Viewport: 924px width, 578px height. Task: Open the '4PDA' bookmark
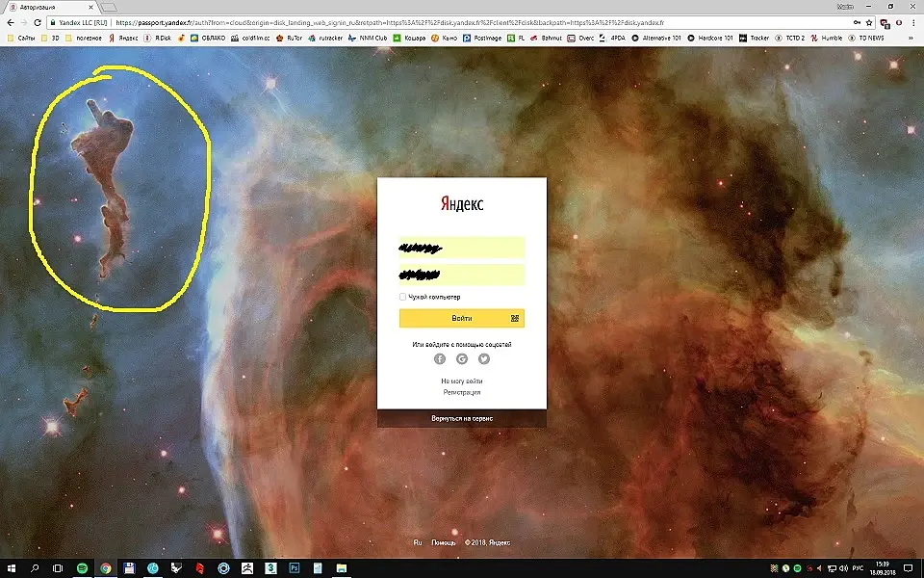tap(612, 38)
